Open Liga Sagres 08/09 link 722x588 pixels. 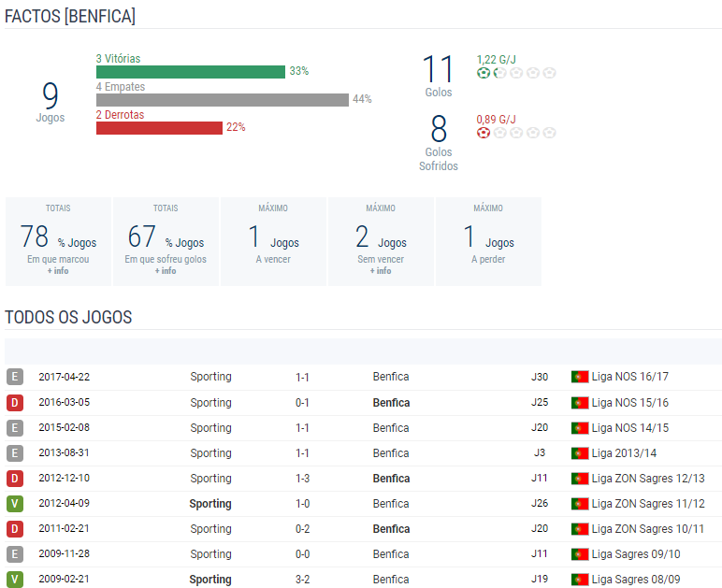(x=636, y=580)
